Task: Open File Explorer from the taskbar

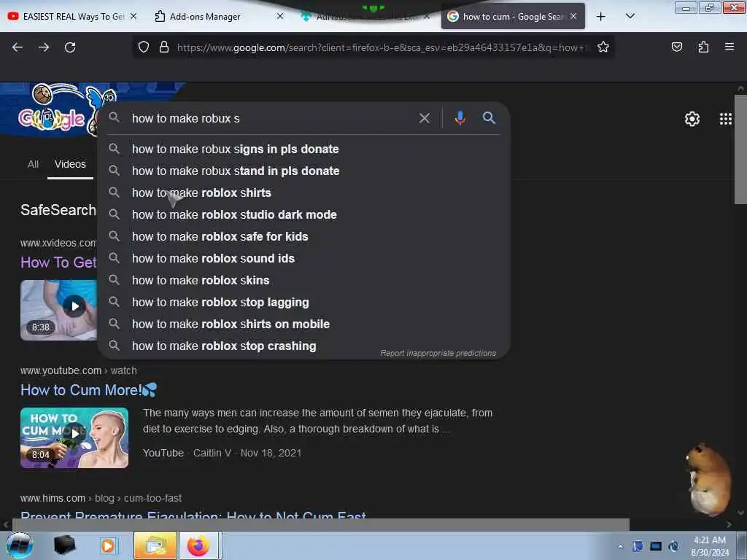Action: pyautogui.click(x=155, y=545)
